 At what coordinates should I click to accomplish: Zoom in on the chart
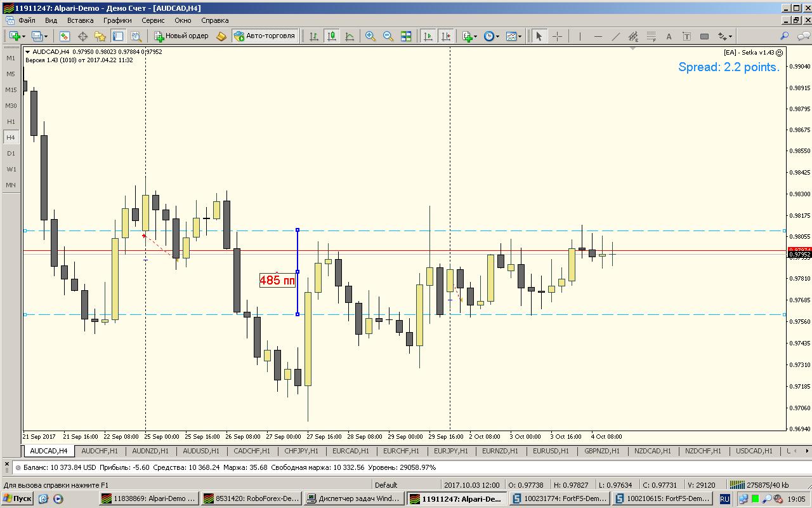point(370,36)
